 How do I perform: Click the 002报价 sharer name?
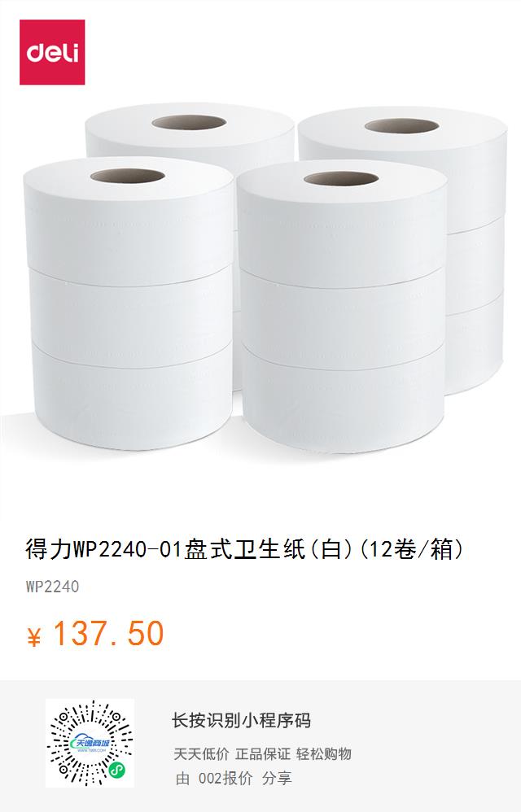tap(225, 778)
